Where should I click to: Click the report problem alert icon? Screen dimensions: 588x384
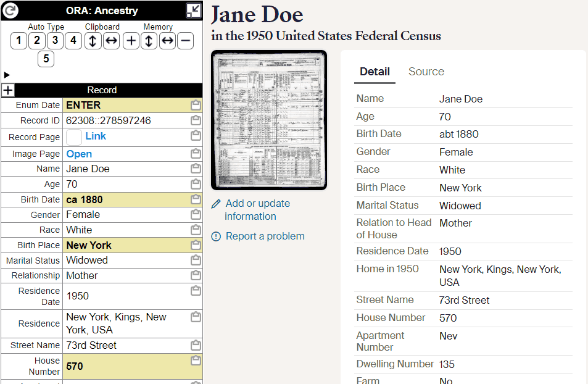pos(216,236)
